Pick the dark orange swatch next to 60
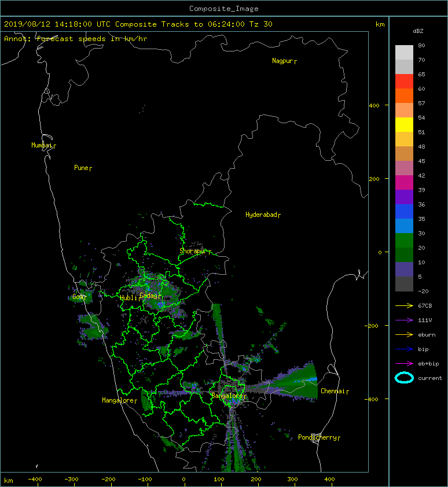448x487 pixels. [404, 95]
